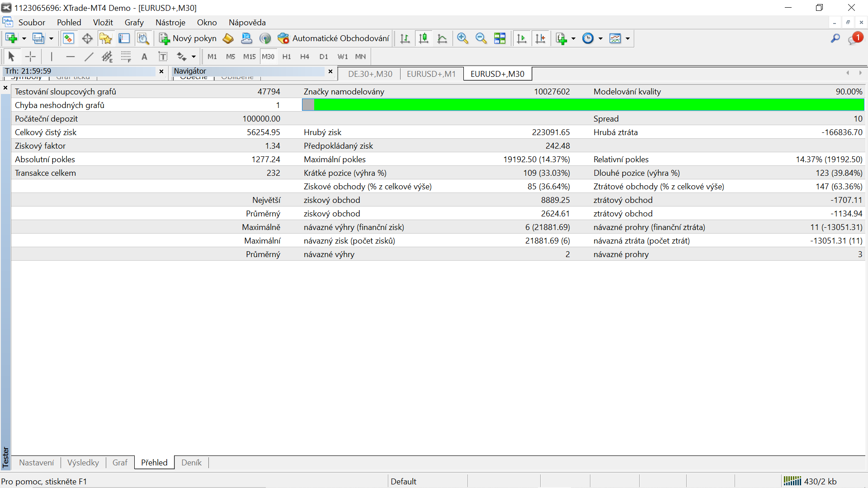Switch timeframe to D1
The height and width of the screenshot is (488, 868).
pyautogui.click(x=324, y=56)
